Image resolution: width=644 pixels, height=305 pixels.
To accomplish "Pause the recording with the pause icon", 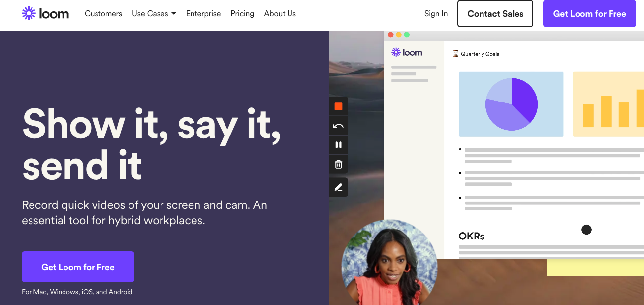I will point(338,145).
